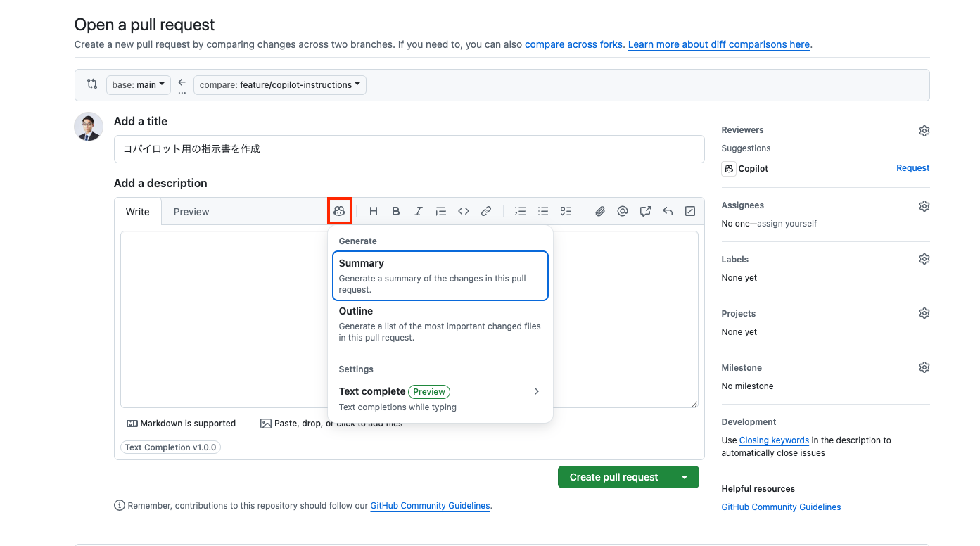The height and width of the screenshot is (546, 980).
Task: Open the Milestone gear icon
Action: (x=924, y=367)
